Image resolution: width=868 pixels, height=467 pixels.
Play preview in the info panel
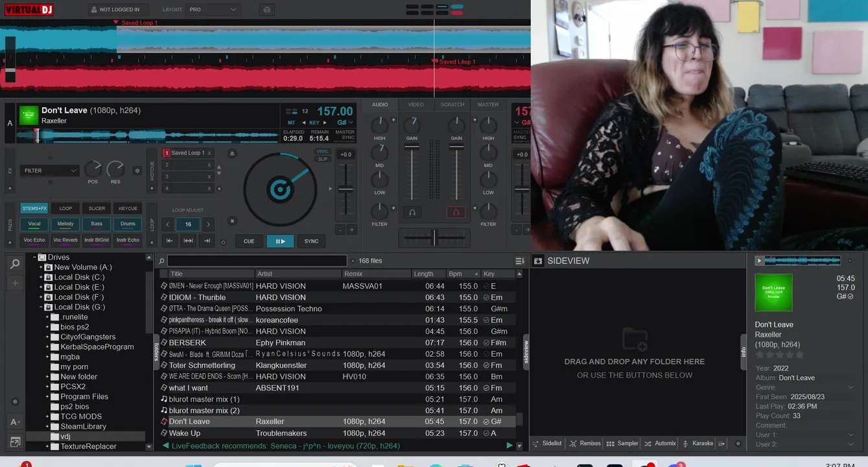(x=759, y=261)
